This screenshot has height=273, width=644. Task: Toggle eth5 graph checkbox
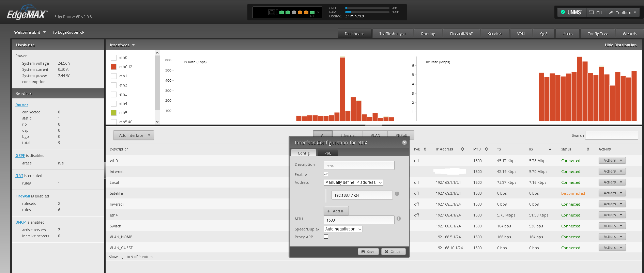114,113
